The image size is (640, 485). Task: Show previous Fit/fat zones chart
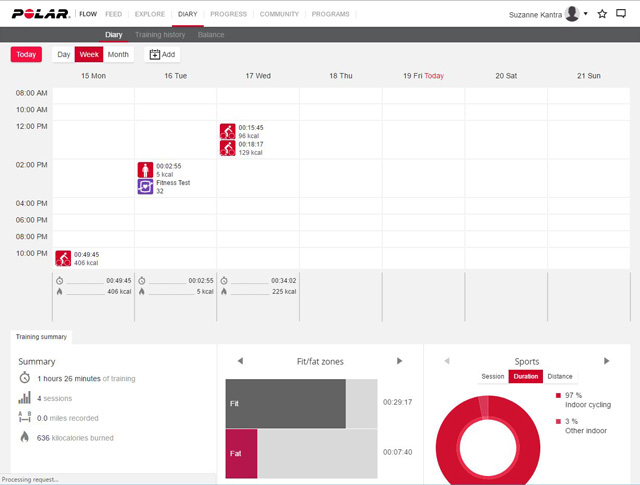(x=240, y=361)
